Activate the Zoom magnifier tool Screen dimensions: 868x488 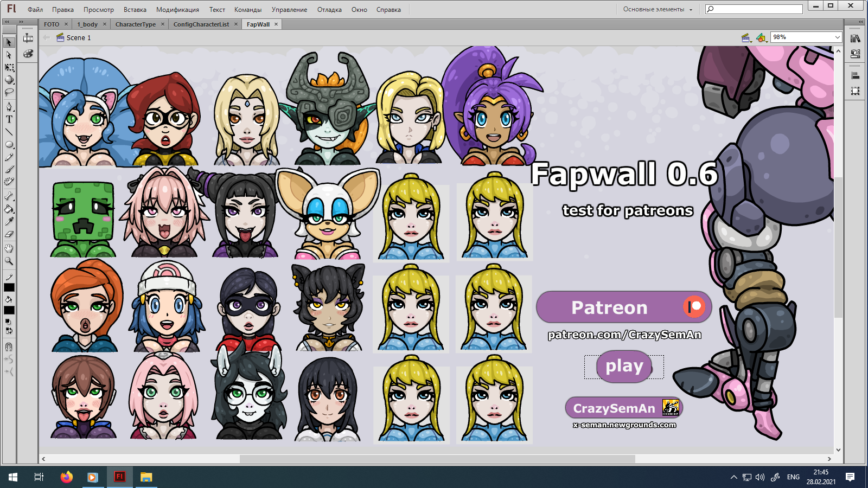[x=9, y=261]
